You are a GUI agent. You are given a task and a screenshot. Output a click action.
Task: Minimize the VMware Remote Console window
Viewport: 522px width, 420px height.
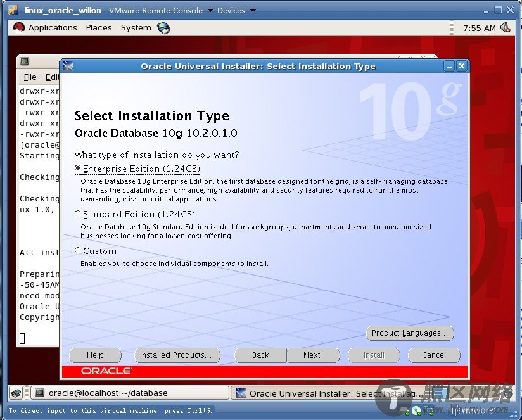pyautogui.click(x=486, y=11)
